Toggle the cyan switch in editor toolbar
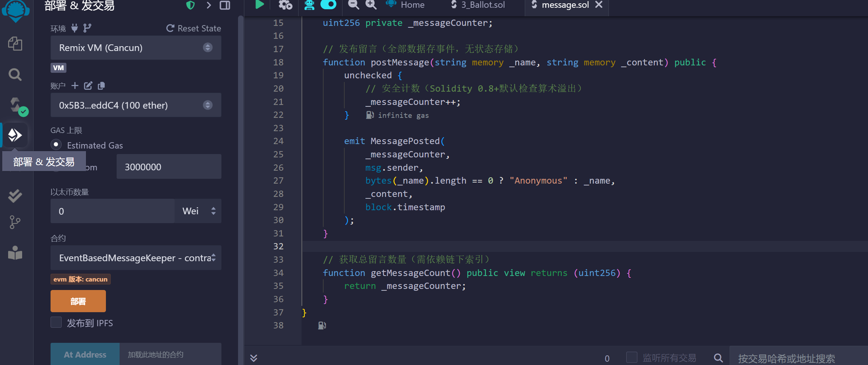The height and width of the screenshot is (365, 868). tap(328, 5)
